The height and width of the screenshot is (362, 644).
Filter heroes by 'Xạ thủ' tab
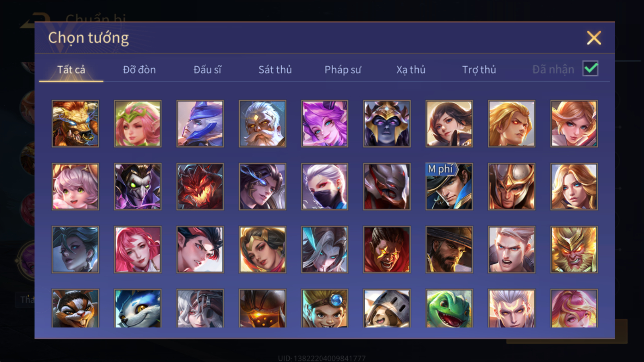pos(411,70)
